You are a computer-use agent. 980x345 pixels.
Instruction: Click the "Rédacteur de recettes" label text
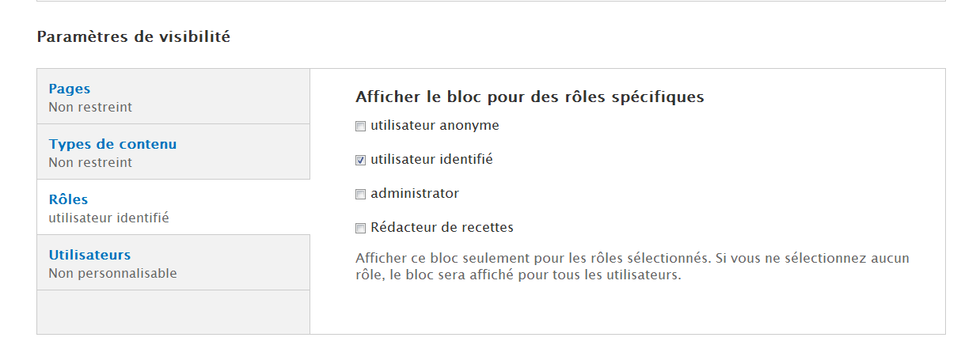pos(442,227)
